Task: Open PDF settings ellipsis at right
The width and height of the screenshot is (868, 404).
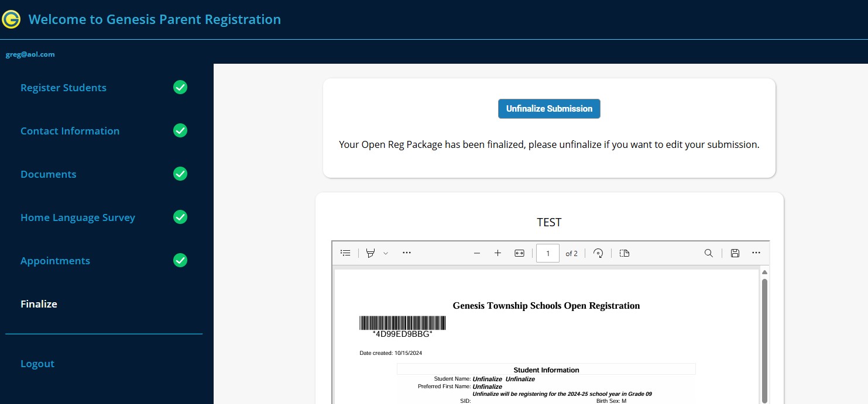Action: (x=756, y=253)
